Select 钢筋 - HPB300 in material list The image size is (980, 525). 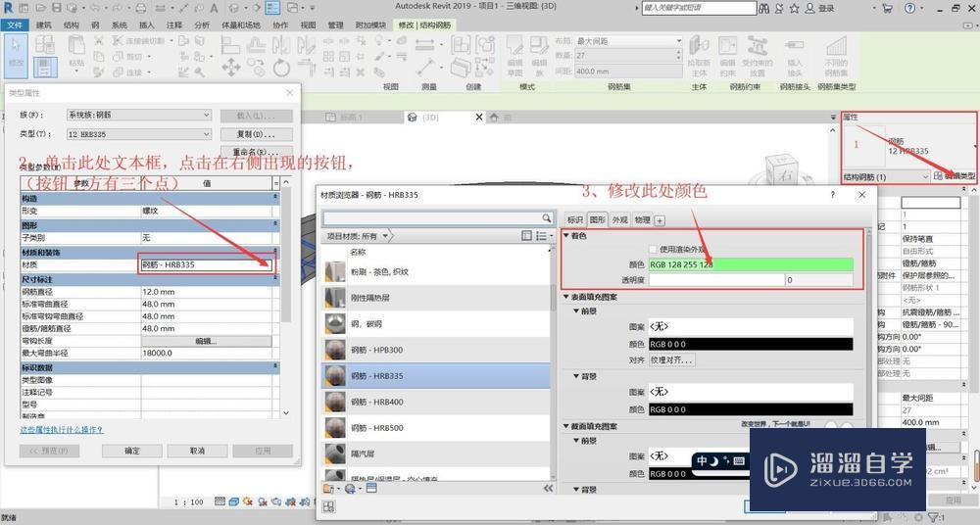point(436,350)
